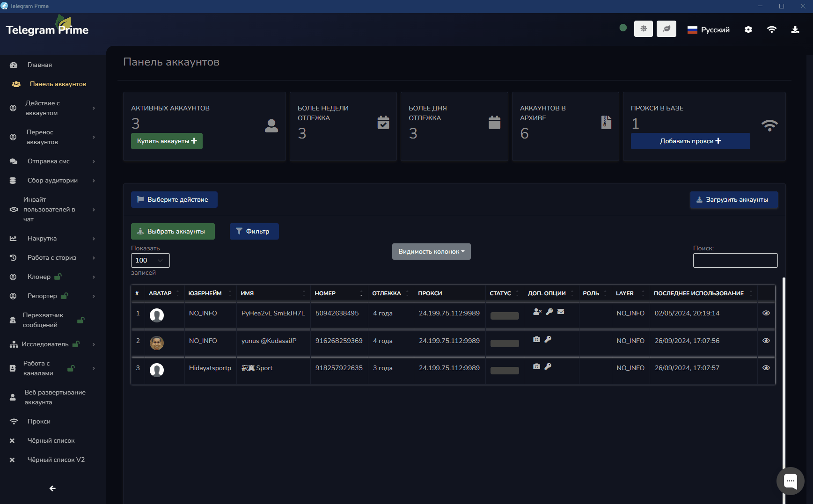
Task: Open the Видимость колонок dropdown
Action: point(431,251)
